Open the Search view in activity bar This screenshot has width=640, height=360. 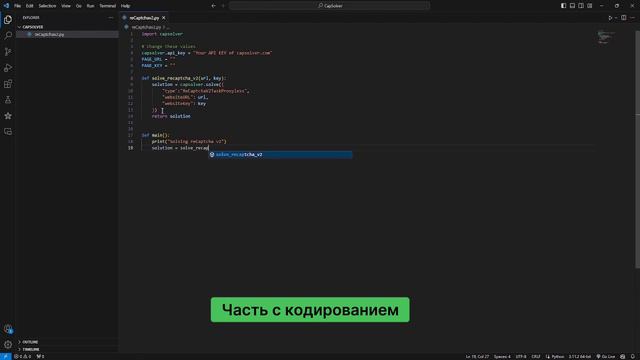[8, 36]
